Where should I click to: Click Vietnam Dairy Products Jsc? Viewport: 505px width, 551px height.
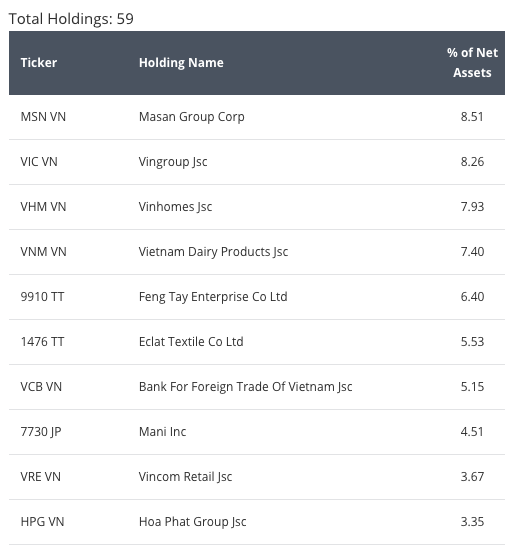[x=213, y=252]
